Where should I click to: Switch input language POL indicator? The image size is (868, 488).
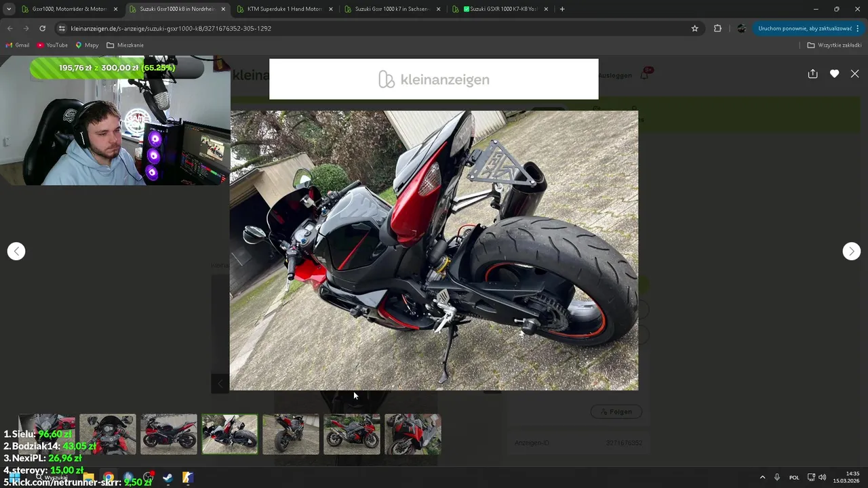(x=794, y=477)
